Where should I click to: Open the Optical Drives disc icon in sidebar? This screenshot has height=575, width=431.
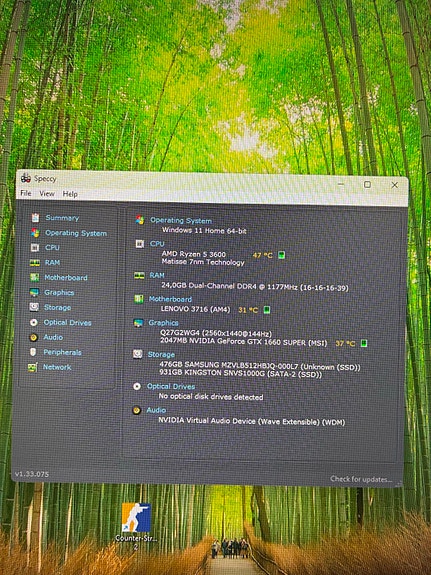point(34,323)
